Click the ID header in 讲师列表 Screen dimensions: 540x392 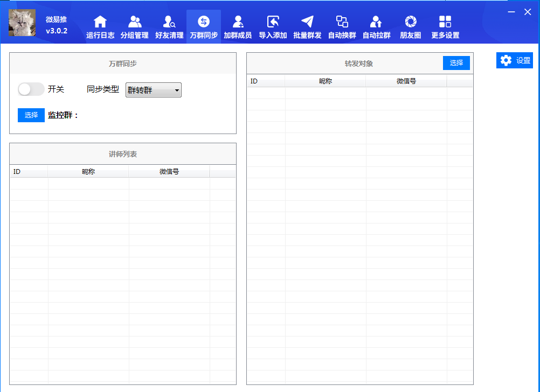click(17, 172)
